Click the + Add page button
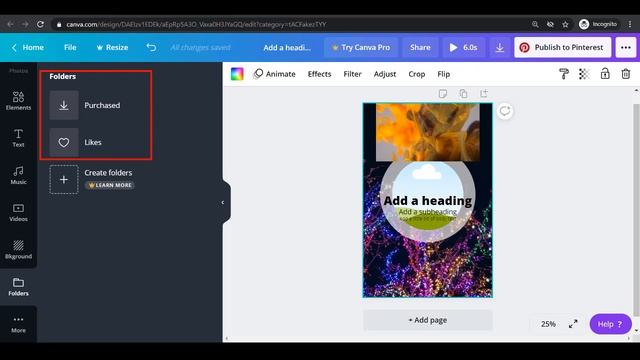Screen dimensions: 640x360 point(427,320)
